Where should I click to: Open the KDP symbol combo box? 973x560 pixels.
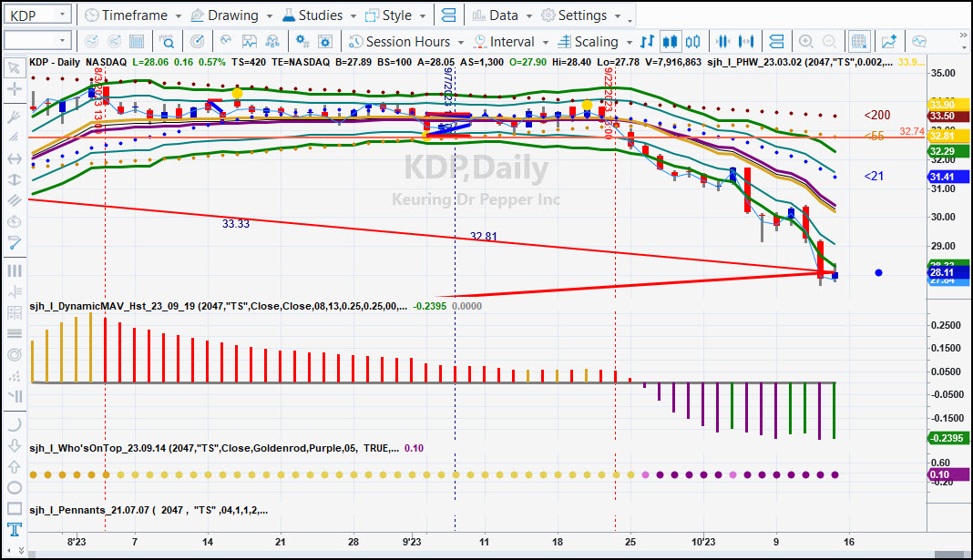pos(37,15)
